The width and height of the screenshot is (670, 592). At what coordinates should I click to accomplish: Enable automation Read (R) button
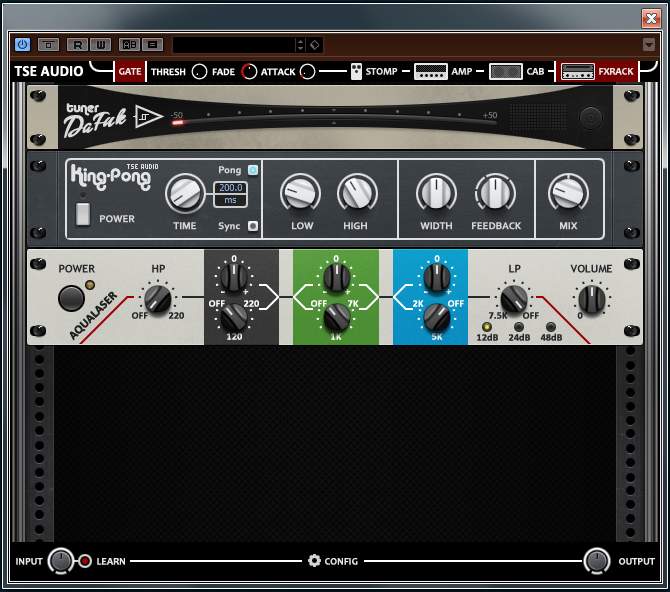point(77,44)
